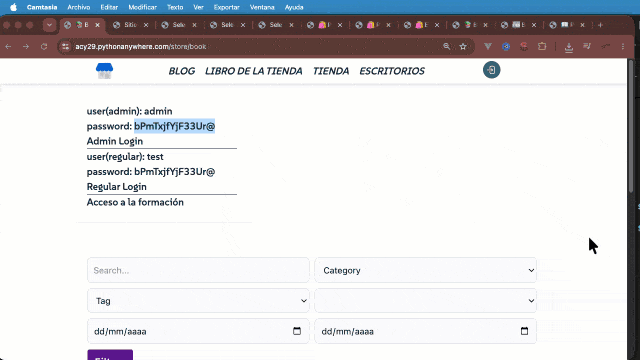
Task: Click the second dd/mm/aaaa date field
Action: click(425, 331)
